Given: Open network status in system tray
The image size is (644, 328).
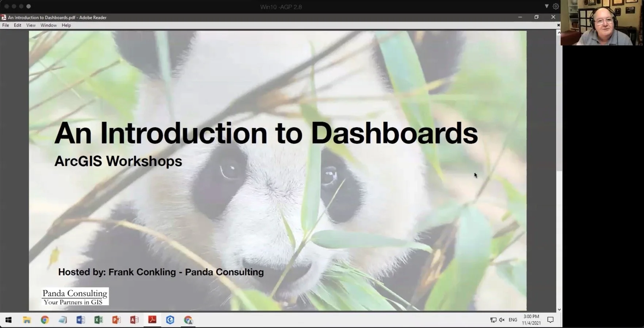Looking at the screenshot, I should [x=493, y=320].
